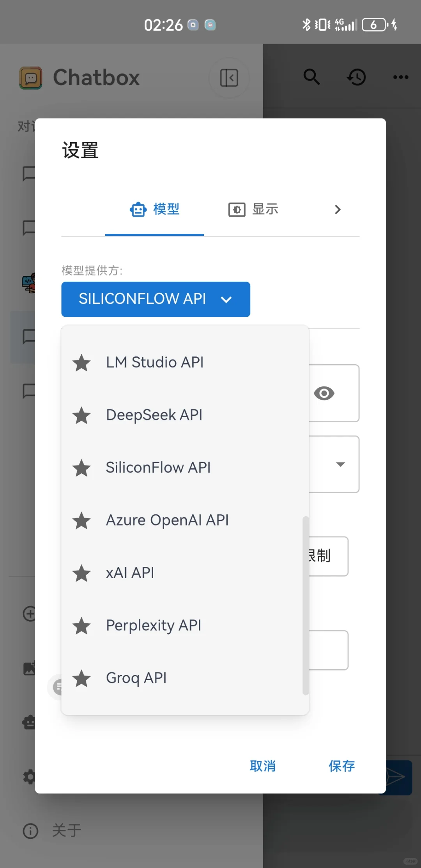This screenshot has height=868, width=421.
Task: Select LM Studio API from provider list
Action: point(185,362)
